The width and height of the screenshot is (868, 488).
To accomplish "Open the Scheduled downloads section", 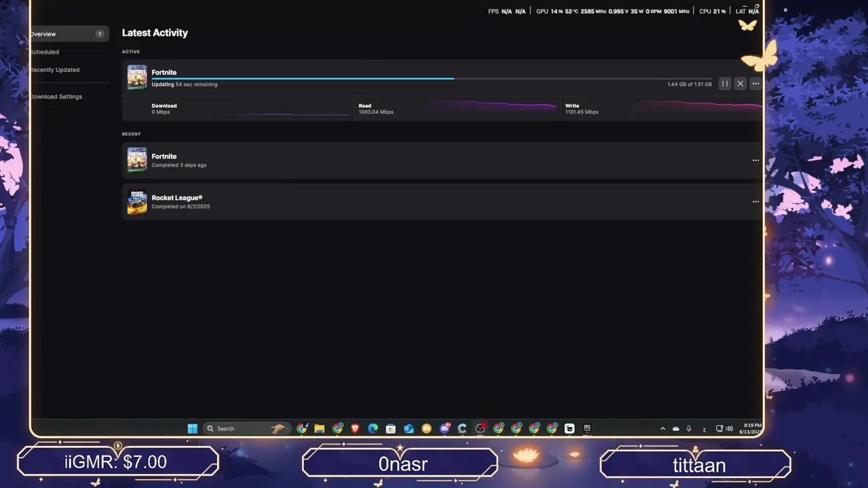I will 44,52.
